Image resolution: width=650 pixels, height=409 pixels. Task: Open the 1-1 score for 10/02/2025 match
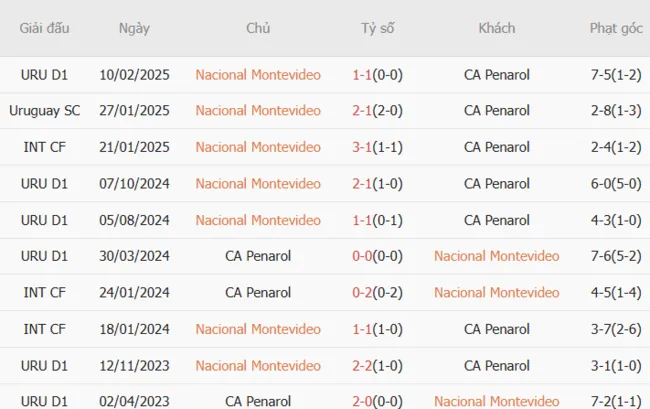coord(363,74)
